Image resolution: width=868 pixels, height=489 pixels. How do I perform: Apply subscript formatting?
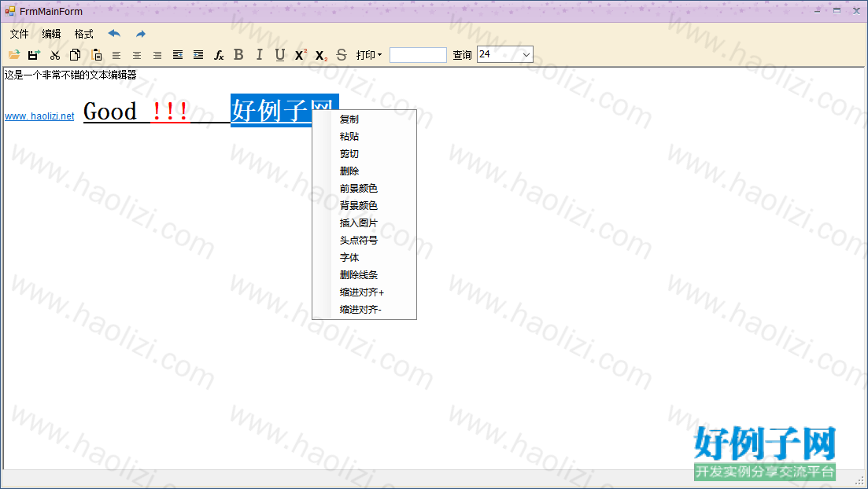(x=321, y=55)
